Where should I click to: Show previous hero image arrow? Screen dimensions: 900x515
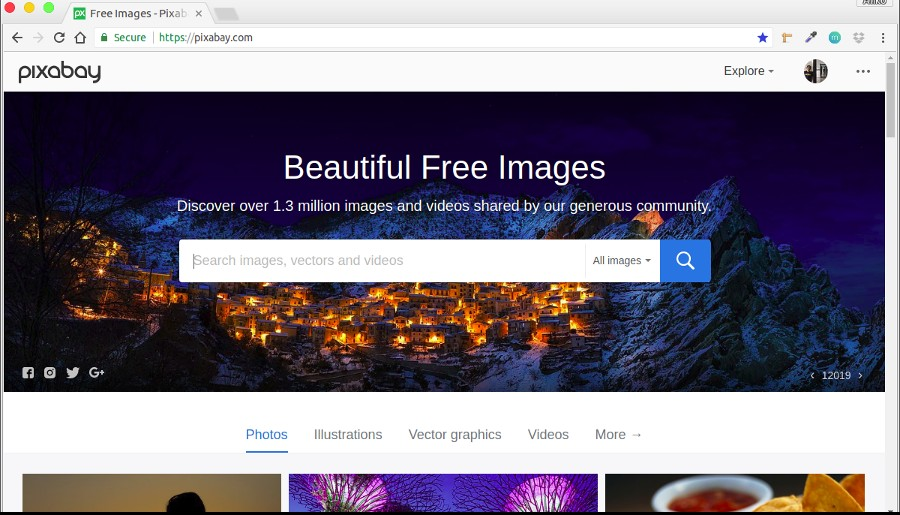[x=812, y=375]
